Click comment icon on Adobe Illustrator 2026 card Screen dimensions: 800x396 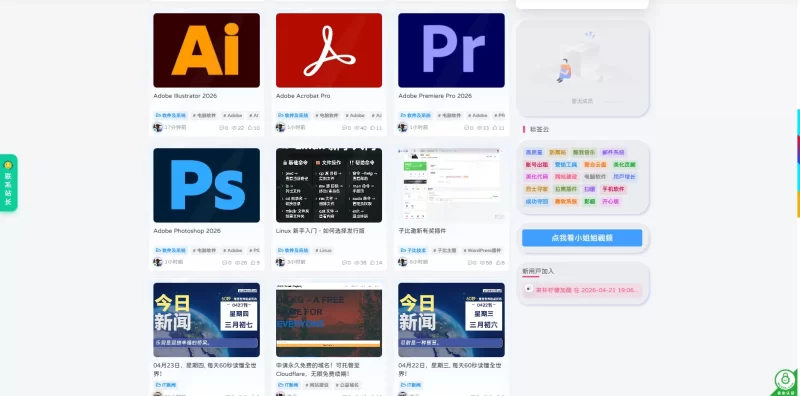pyautogui.click(x=221, y=128)
